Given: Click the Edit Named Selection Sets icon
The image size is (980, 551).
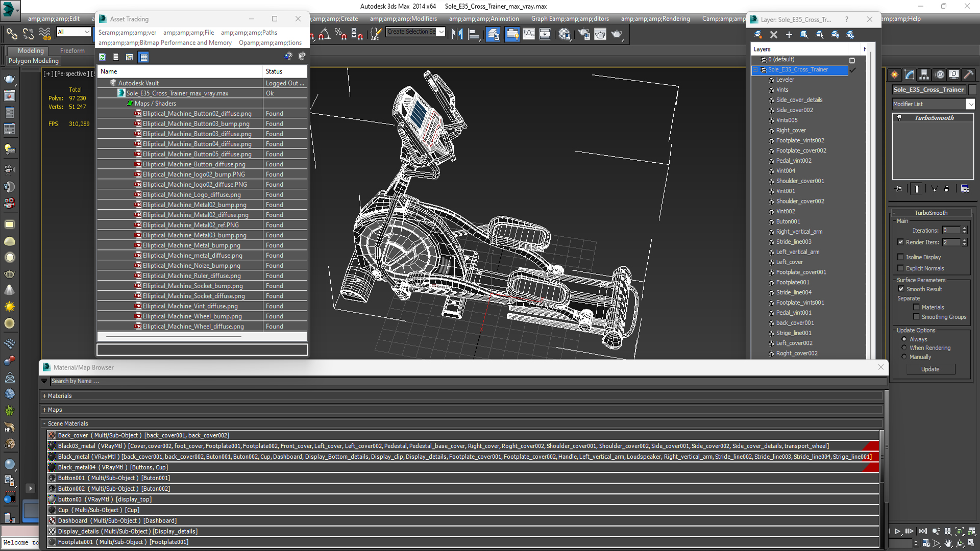Looking at the screenshot, I should point(376,34).
